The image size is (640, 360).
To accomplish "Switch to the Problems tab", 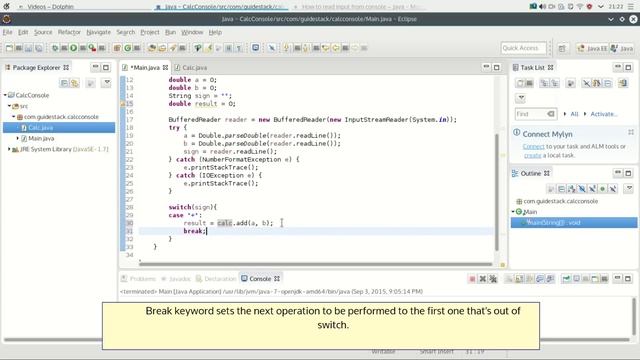I will click(x=139, y=279).
